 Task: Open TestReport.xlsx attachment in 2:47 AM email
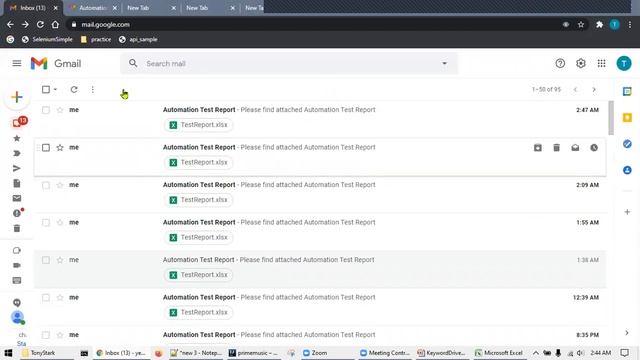pyautogui.click(x=198, y=125)
